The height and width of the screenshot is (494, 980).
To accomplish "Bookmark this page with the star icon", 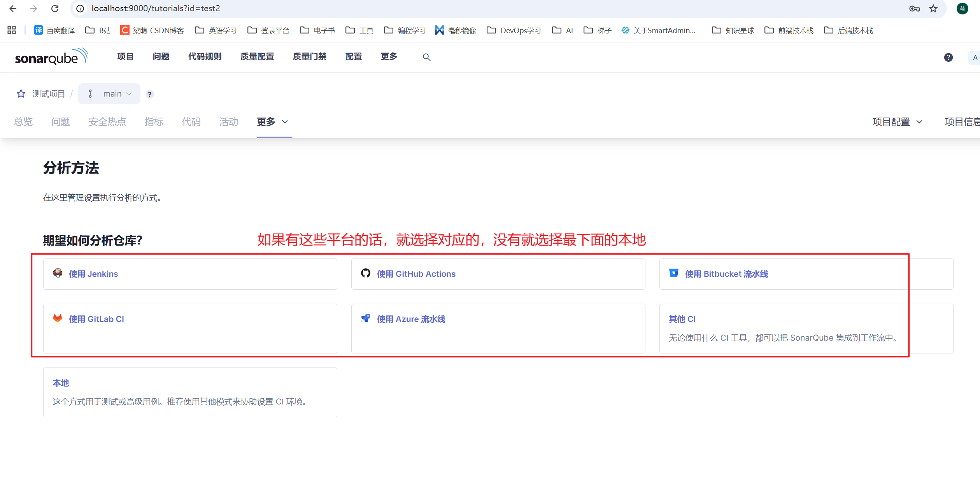I will click(933, 9).
